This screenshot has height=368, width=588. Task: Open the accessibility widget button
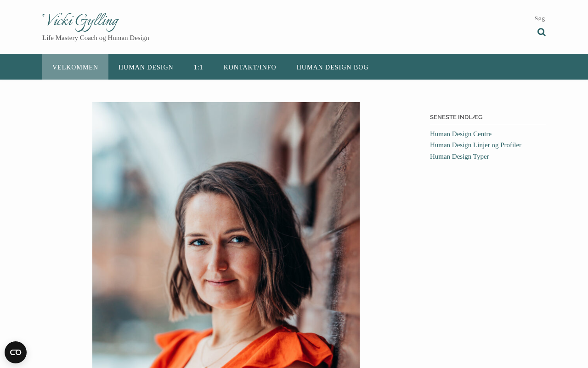click(16, 352)
